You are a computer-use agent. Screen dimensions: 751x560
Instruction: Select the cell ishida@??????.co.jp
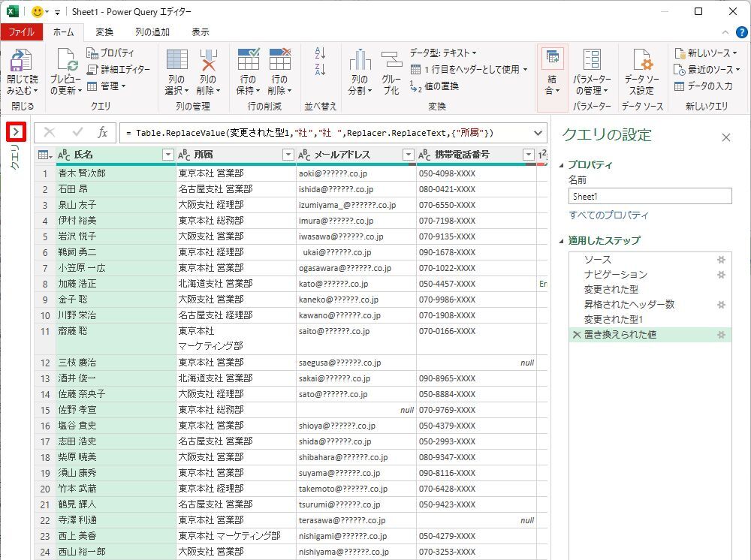(x=356, y=189)
